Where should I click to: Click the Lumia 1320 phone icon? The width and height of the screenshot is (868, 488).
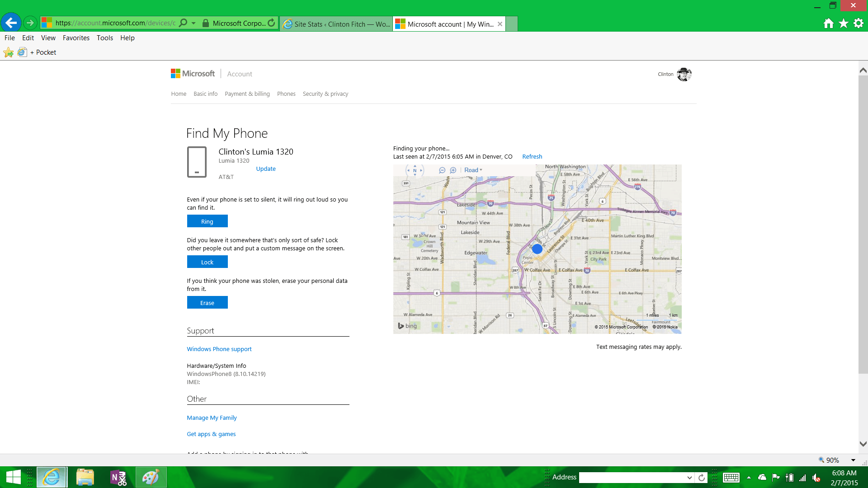pos(197,162)
